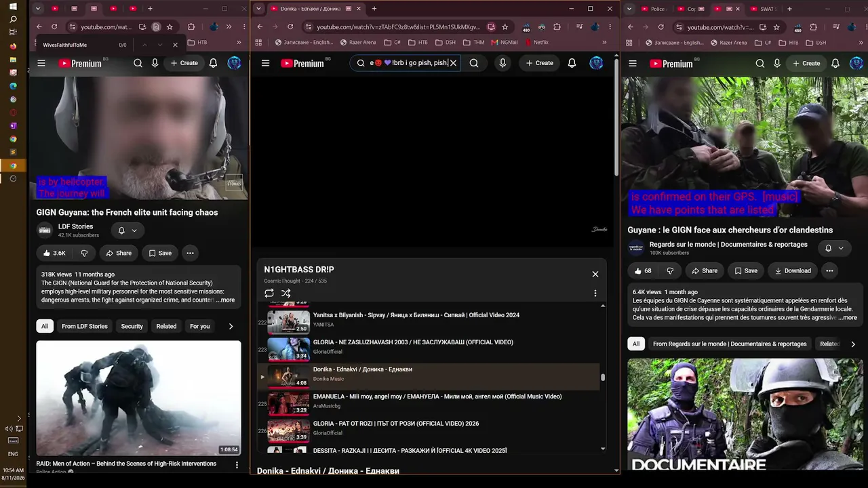Open extensions puzzle icon in left window
This screenshot has height=488, width=868.
click(x=191, y=27)
